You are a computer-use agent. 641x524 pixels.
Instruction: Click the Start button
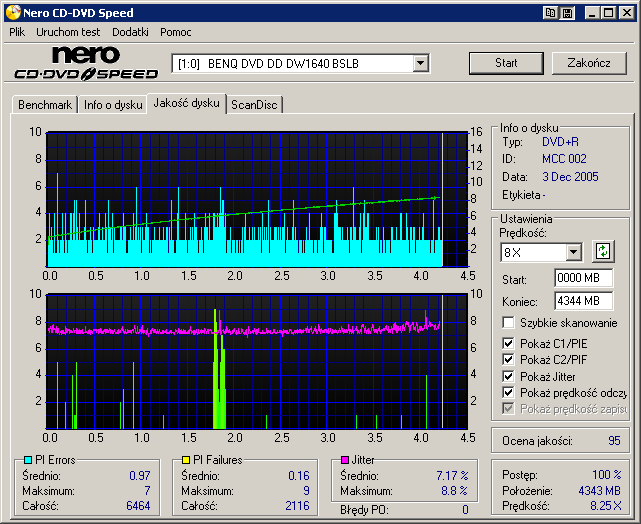506,63
